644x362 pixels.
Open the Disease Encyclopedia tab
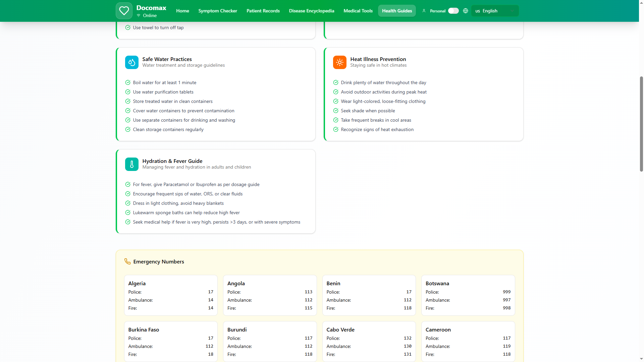[x=311, y=11]
